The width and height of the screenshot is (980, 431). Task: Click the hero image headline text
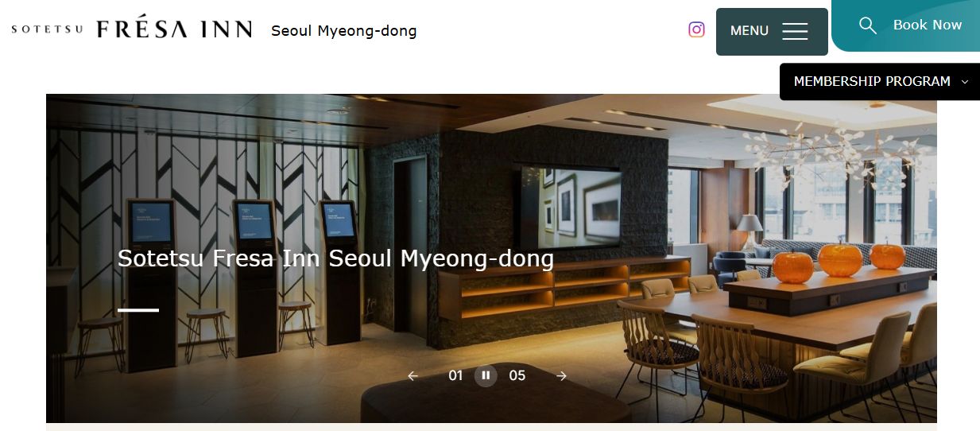(x=335, y=258)
